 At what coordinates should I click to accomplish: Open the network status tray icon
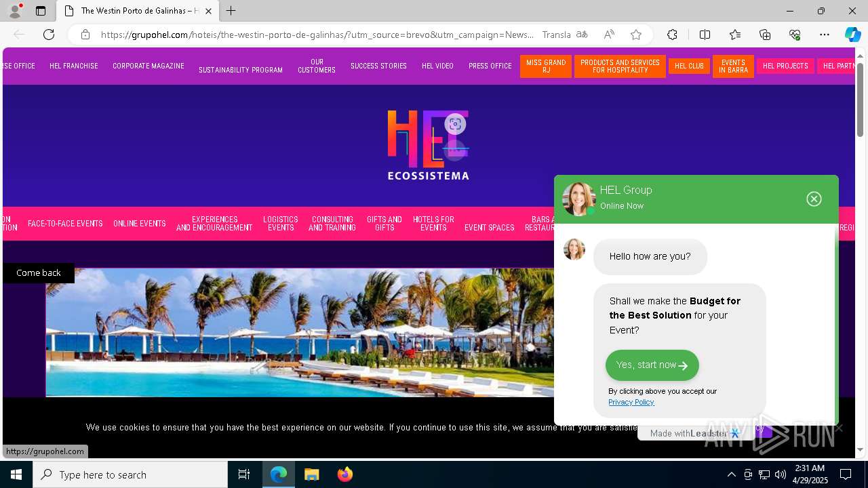764,474
